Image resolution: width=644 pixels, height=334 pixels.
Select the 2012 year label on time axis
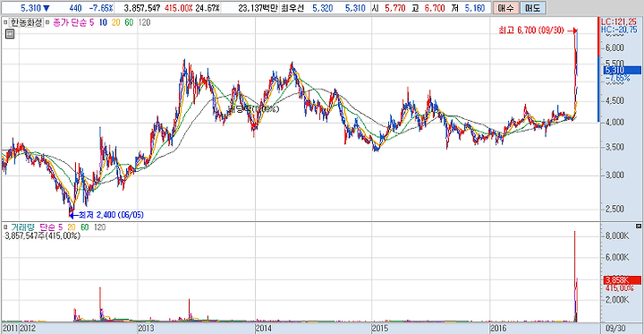tap(28, 329)
